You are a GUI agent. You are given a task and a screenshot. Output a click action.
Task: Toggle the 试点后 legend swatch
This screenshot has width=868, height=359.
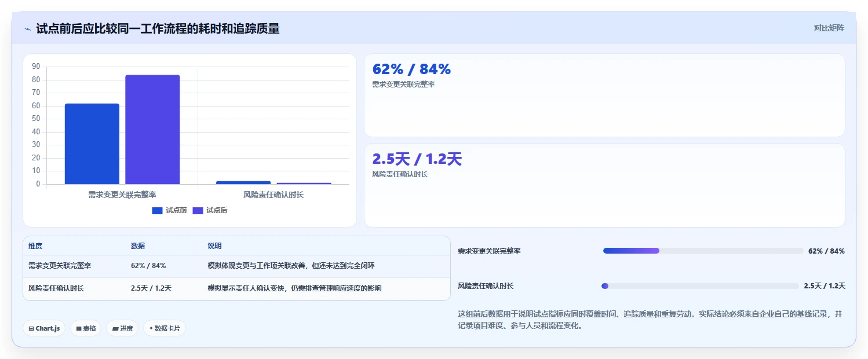[198, 210]
